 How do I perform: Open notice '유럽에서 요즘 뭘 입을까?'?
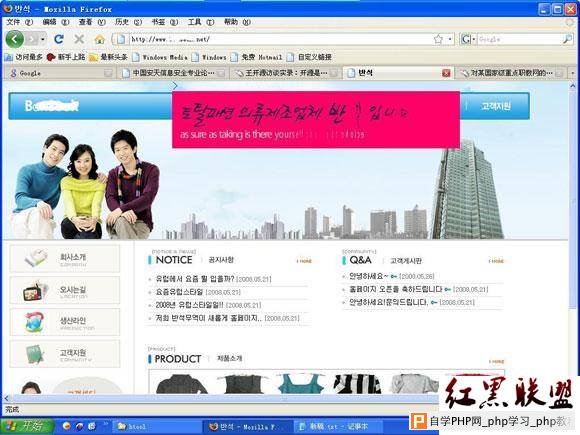[195, 279]
